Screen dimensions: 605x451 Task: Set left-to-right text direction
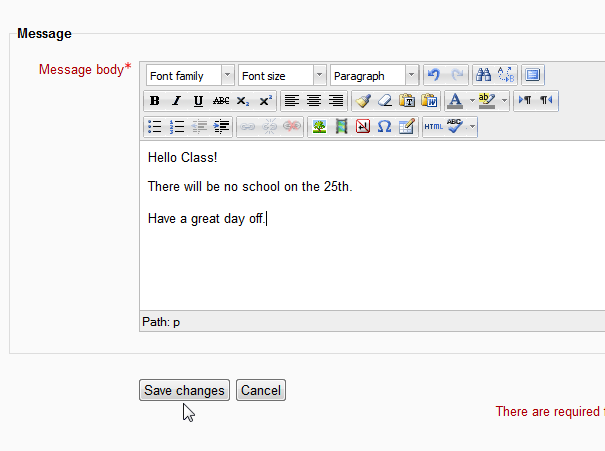point(525,101)
